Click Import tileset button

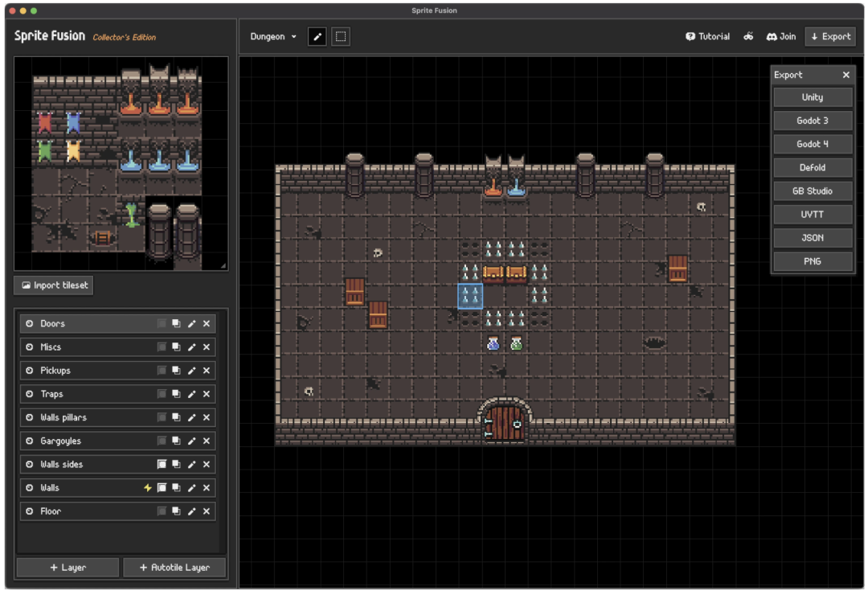click(x=55, y=285)
